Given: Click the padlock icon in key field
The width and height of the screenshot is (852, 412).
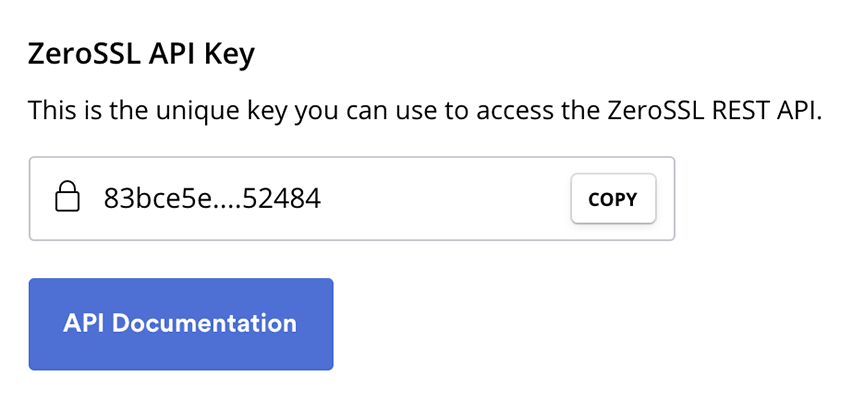Looking at the screenshot, I should [x=67, y=197].
